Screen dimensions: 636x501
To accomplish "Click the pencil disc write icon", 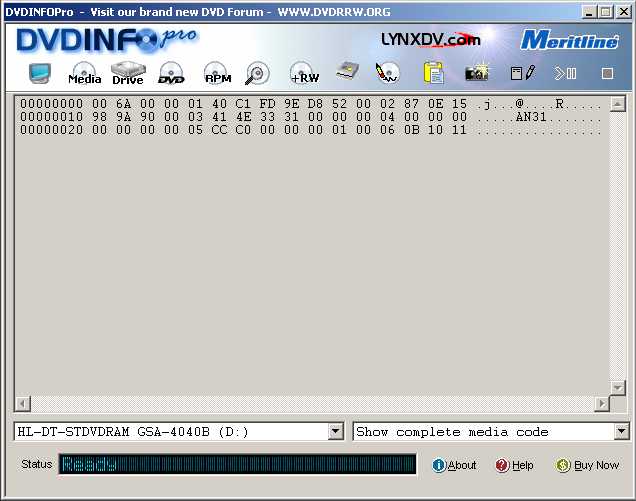I will pyautogui.click(x=387, y=73).
